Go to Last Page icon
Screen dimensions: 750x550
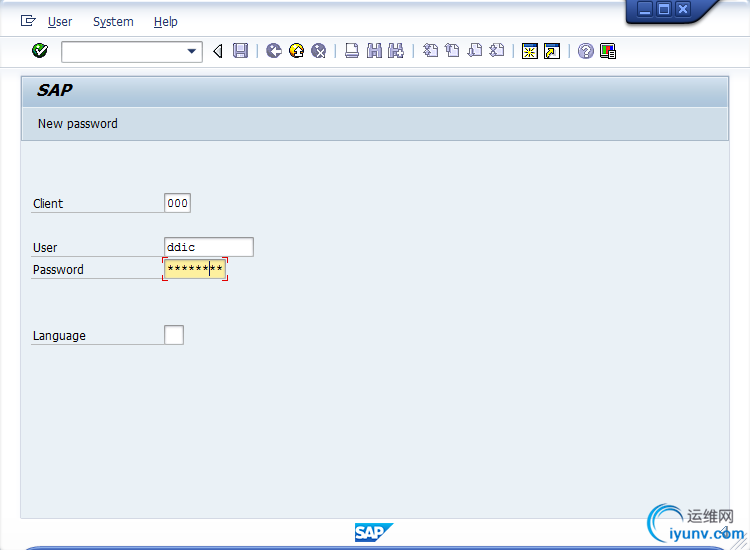497,51
